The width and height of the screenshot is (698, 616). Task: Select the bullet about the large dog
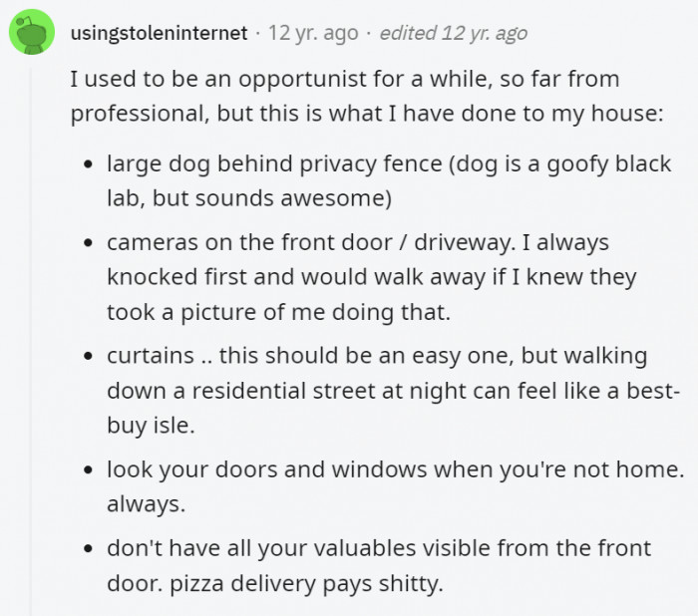point(389,180)
